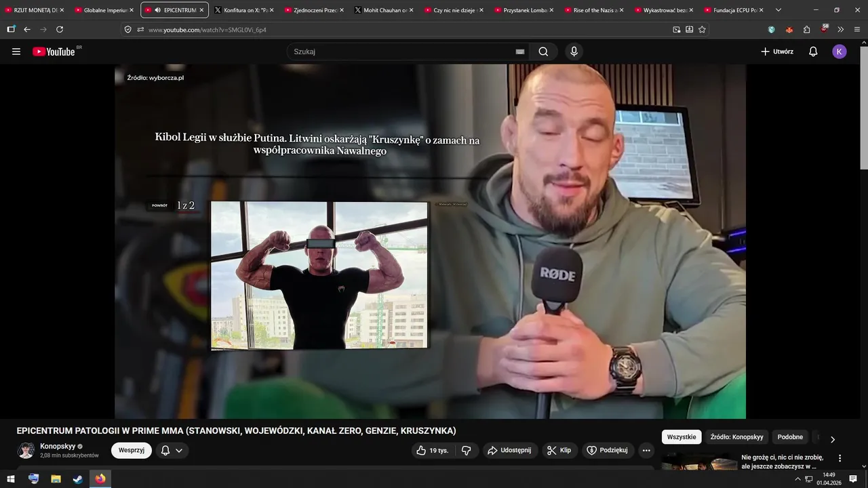This screenshot has width=868, height=488.
Task: Select the Wszystkie filter chip
Action: tap(682, 437)
